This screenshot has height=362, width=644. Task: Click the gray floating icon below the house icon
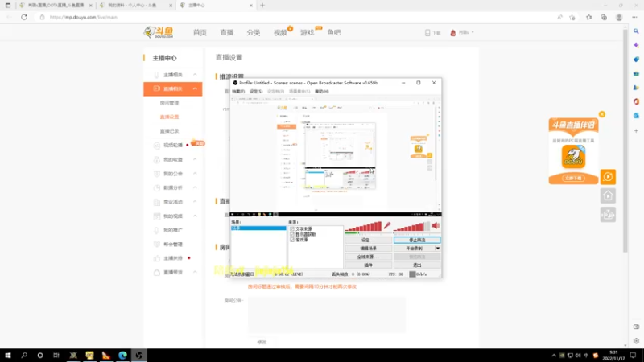[609, 215]
